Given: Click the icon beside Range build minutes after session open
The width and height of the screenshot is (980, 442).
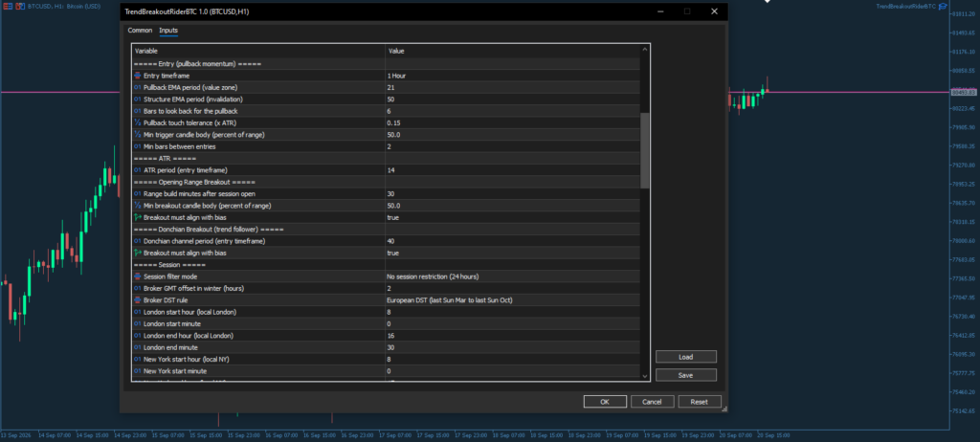Looking at the screenshot, I should pos(138,194).
